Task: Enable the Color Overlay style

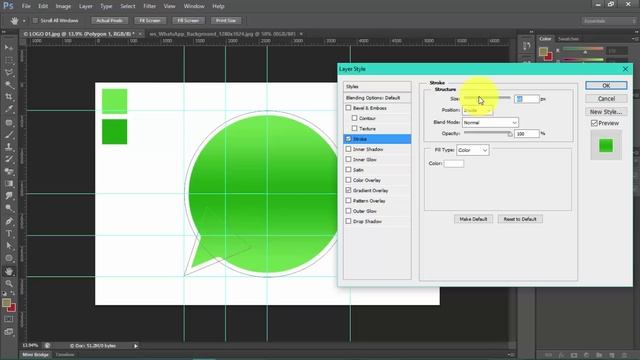Action: 348,180
